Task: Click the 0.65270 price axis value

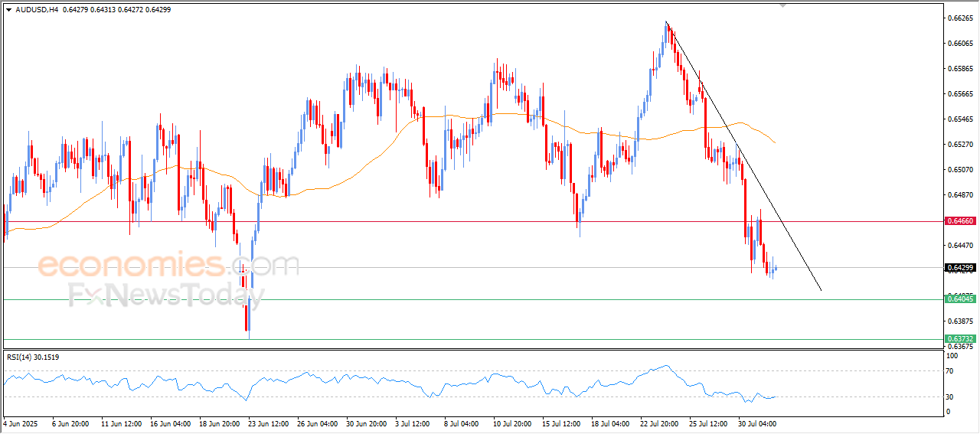Action: pyautogui.click(x=960, y=144)
